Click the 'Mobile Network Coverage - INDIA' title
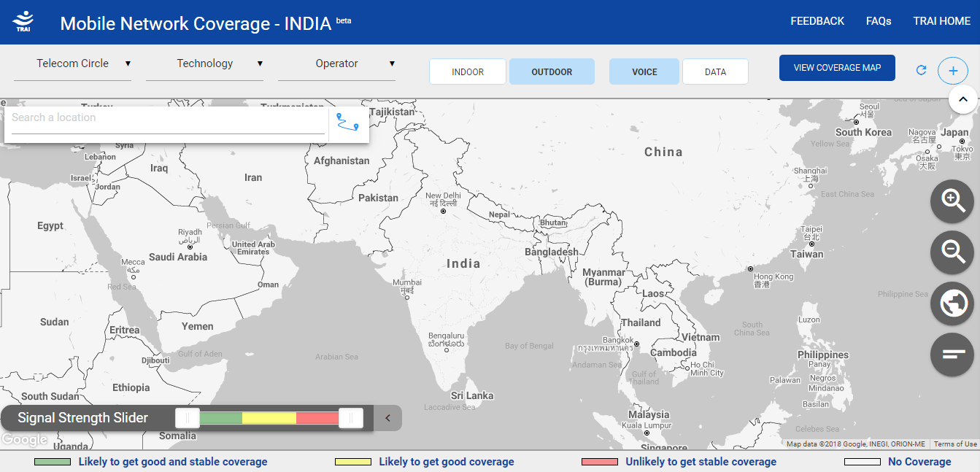This screenshot has width=980, height=472. pos(196,23)
